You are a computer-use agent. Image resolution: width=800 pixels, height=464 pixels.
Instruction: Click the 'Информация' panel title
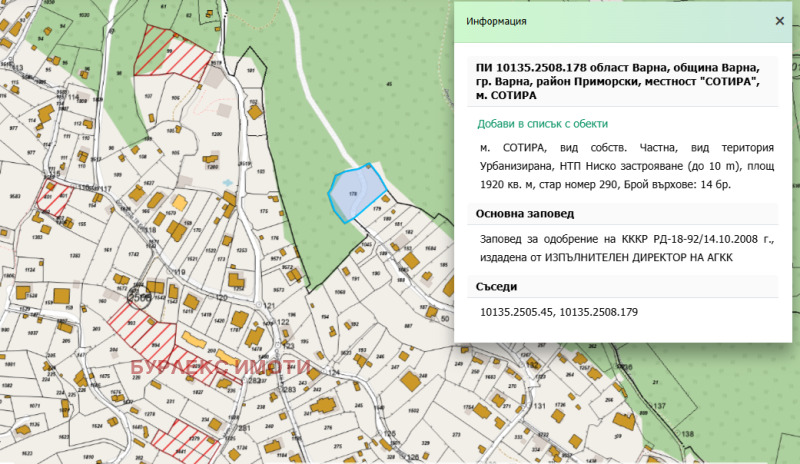496,21
